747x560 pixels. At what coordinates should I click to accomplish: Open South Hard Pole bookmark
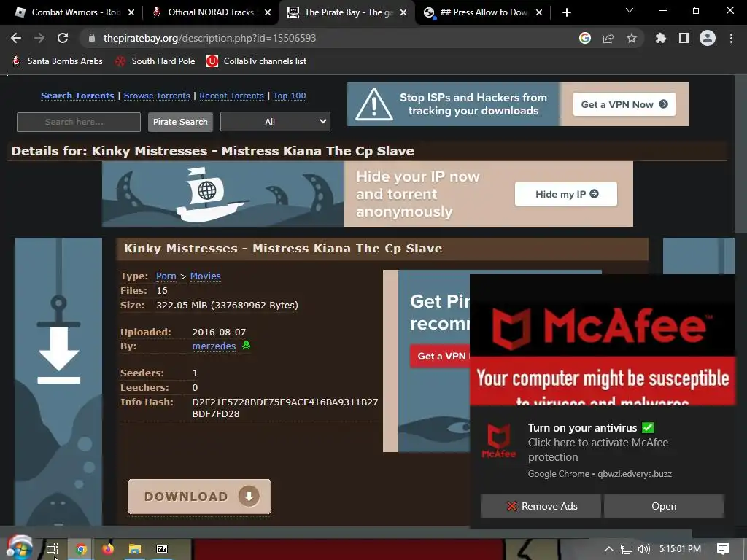(x=155, y=61)
